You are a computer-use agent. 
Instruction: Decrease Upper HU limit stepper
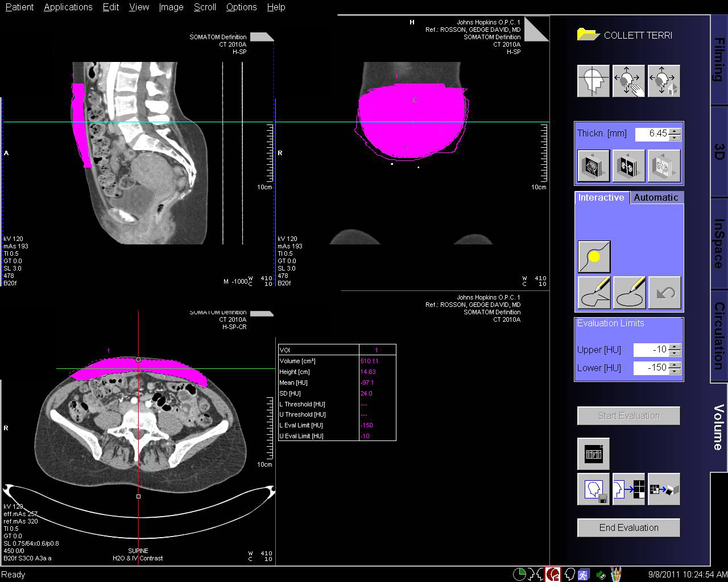pos(675,353)
